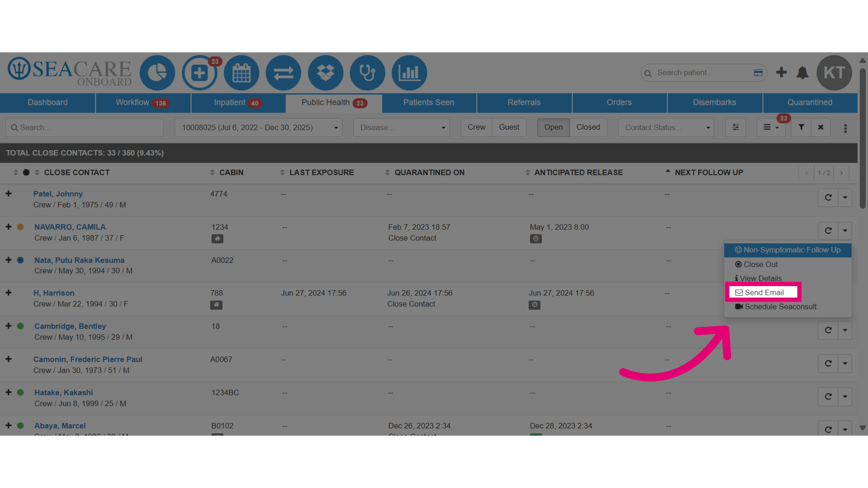Expand the H, Harrison row plus
The height and width of the screenshot is (488, 868).
tap(8, 293)
